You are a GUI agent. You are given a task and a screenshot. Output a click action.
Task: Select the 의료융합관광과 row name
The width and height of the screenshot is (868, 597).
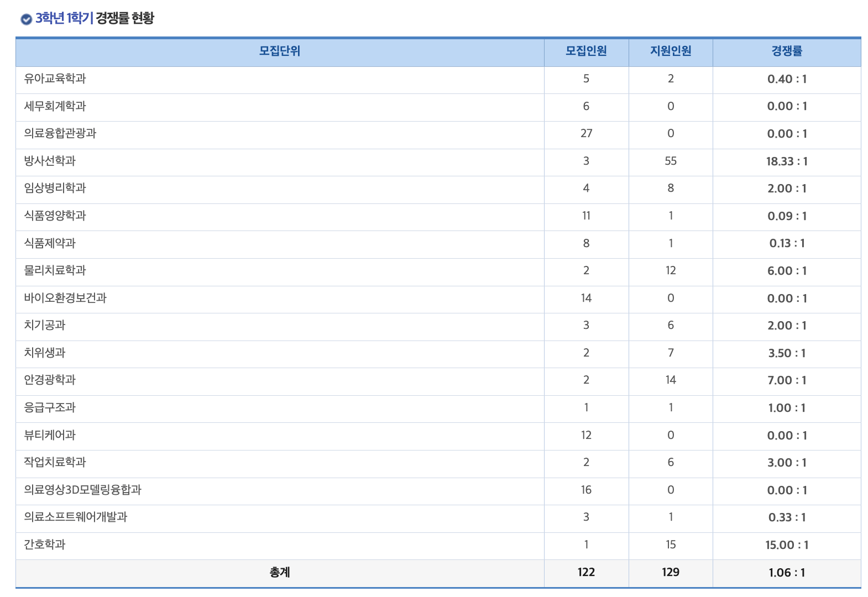(x=60, y=133)
